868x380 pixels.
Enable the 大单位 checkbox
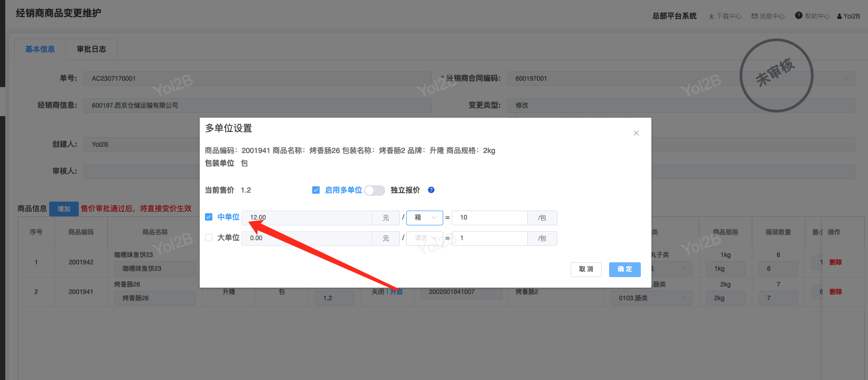click(x=209, y=237)
